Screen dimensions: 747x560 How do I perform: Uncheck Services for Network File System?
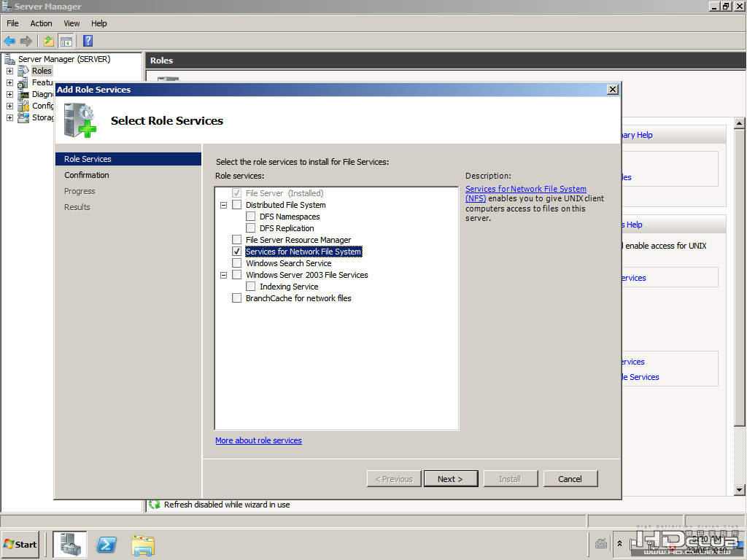tap(237, 252)
